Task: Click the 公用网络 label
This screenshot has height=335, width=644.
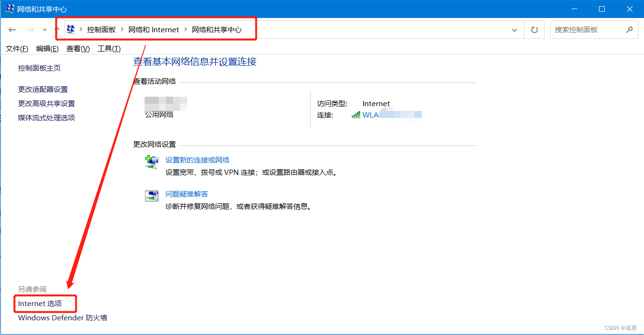Action: pos(159,115)
